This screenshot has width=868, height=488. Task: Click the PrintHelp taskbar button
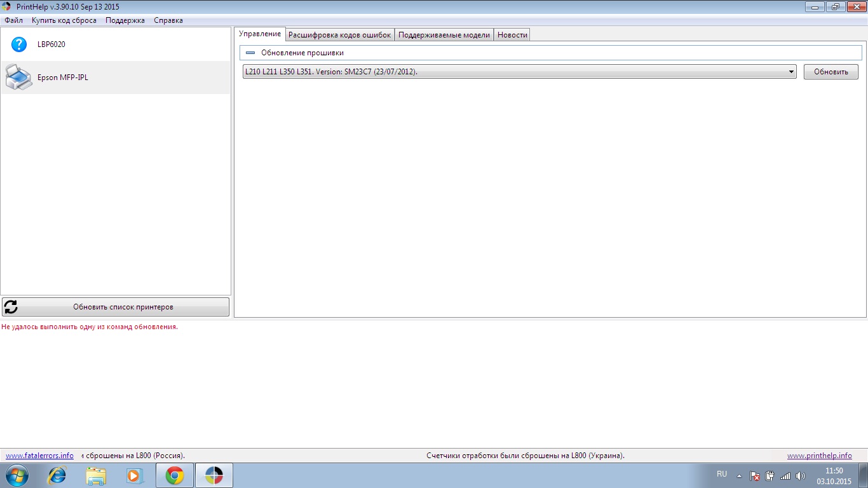214,475
